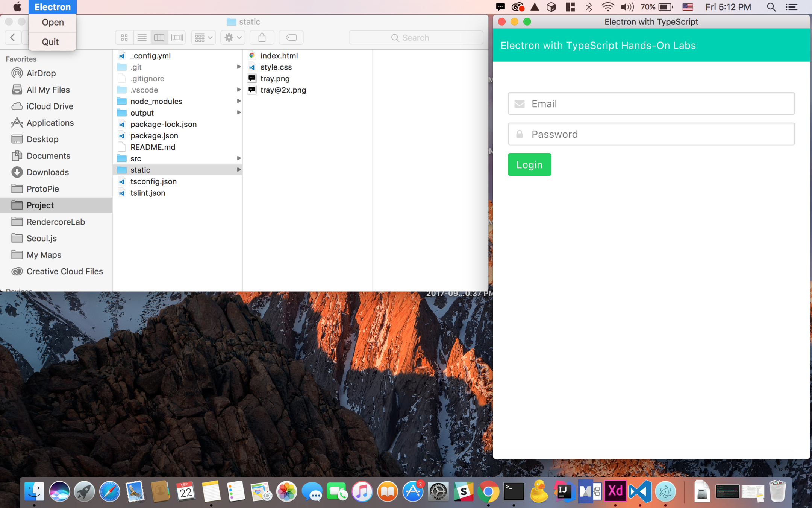The width and height of the screenshot is (812, 508).
Task: Click the Edit Tags toolbar icon
Action: click(291, 38)
